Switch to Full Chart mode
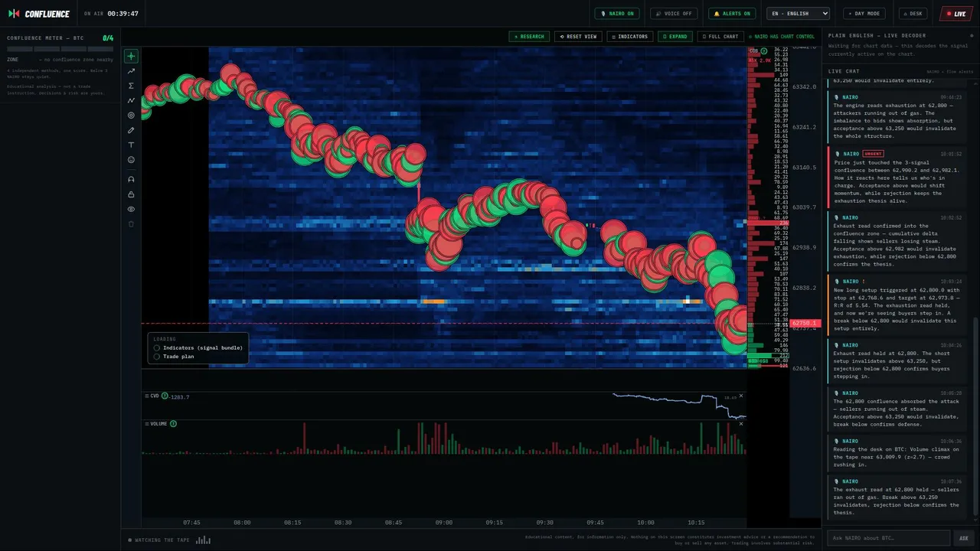The height and width of the screenshot is (551, 980). pyautogui.click(x=720, y=37)
